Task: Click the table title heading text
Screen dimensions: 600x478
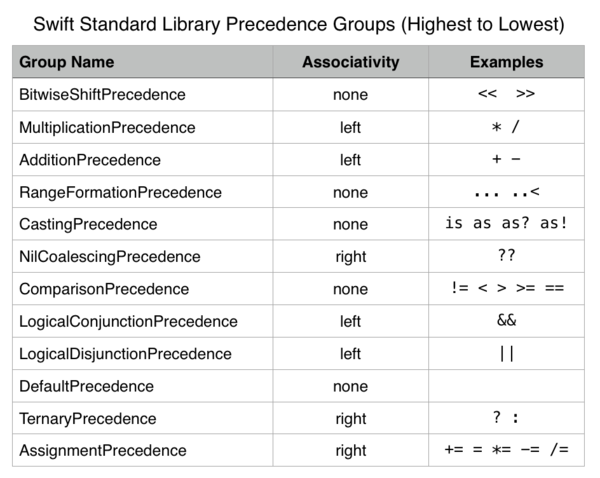Action: (x=299, y=24)
